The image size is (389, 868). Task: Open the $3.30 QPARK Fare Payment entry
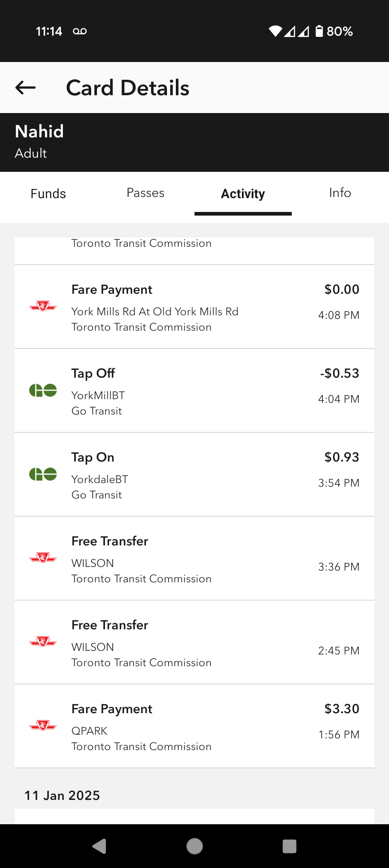tap(194, 726)
